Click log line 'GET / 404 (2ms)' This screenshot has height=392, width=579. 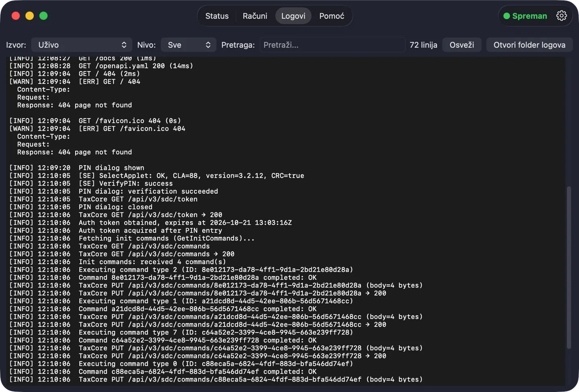tap(75, 74)
